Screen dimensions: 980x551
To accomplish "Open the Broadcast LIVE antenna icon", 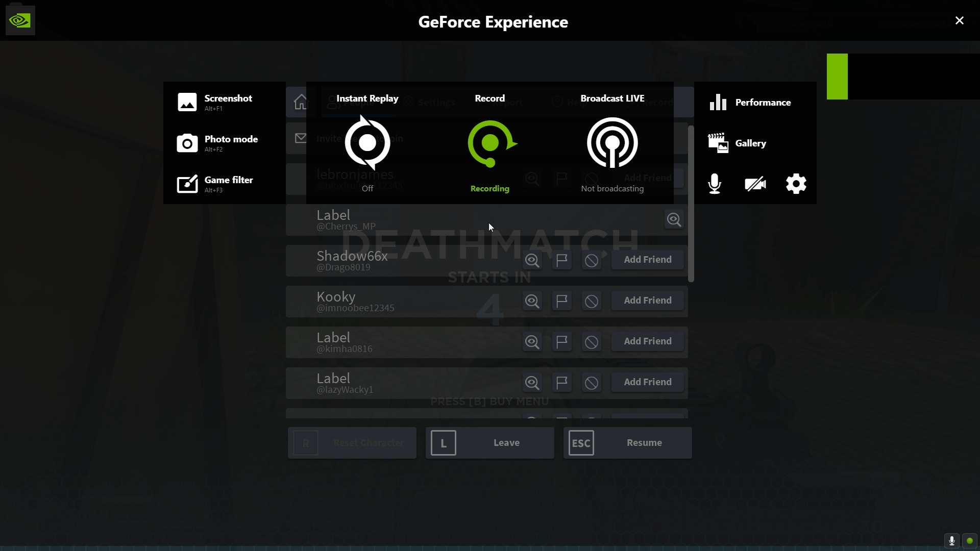I will tap(612, 143).
